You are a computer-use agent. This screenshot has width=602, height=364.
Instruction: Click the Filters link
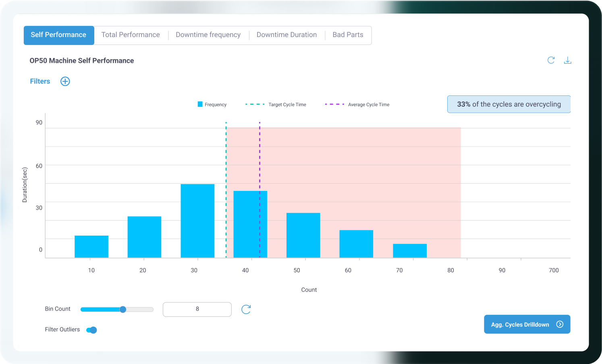(x=40, y=81)
